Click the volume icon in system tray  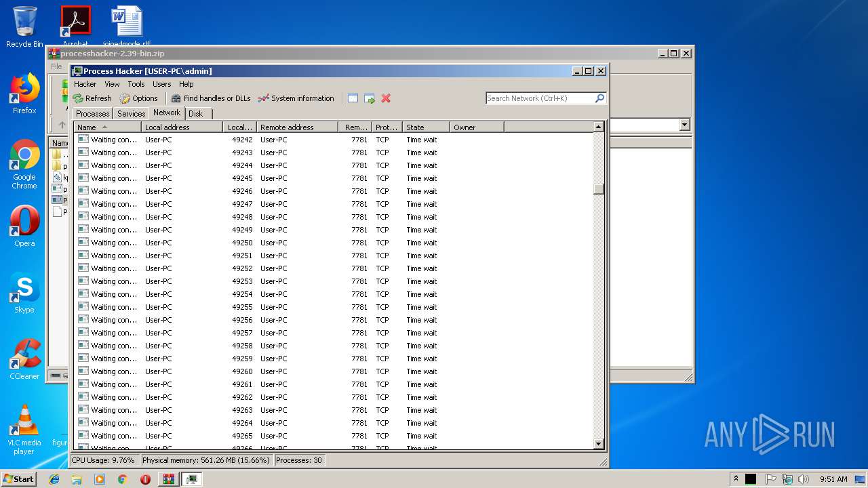coord(804,479)
